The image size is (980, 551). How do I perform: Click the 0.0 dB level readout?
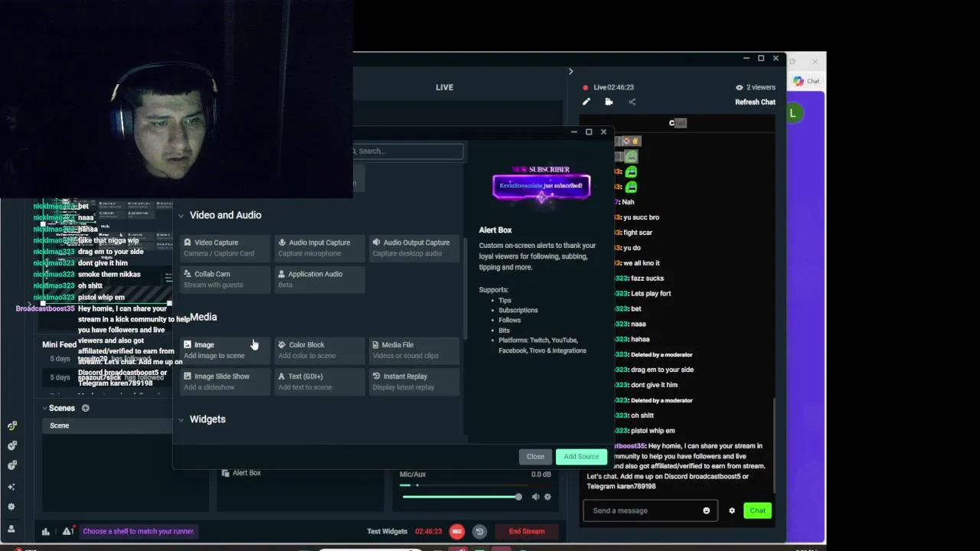(x=541, y=474)
